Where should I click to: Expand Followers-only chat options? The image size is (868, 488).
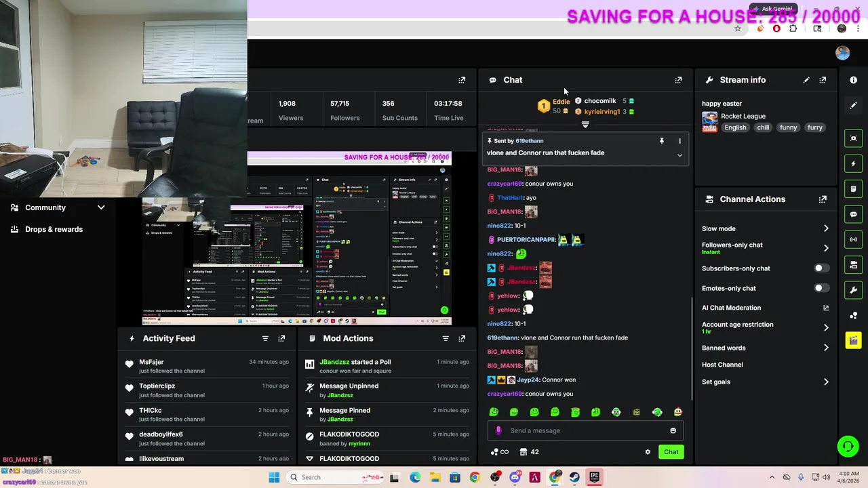(826, 248)
